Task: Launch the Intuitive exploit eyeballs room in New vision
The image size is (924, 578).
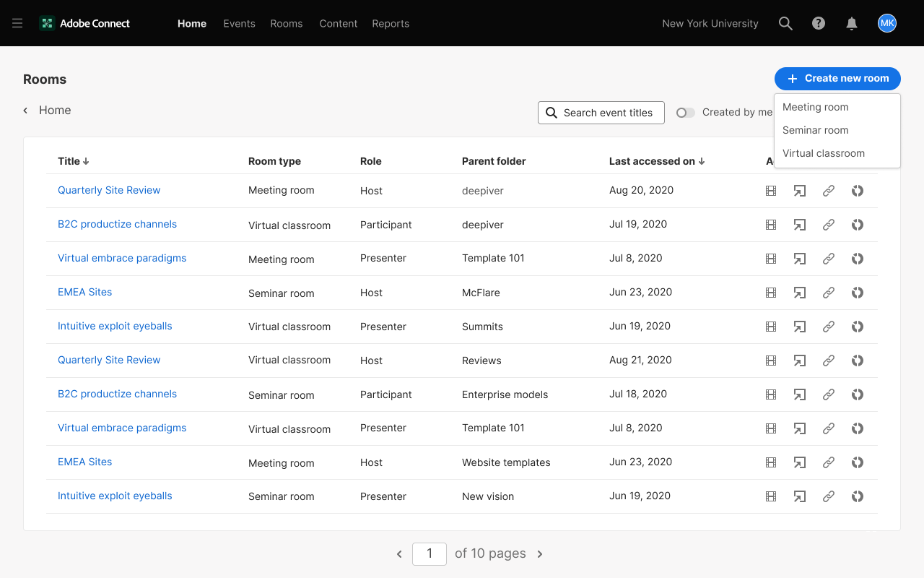Action: (800, 496)
